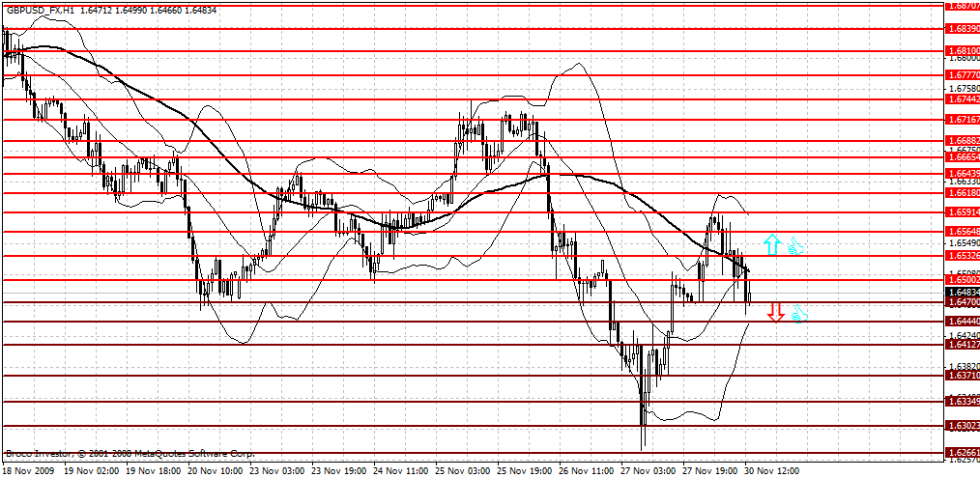The width and height of the screenshot is (980, 478).
Task: Click the cyan up arrow on the chart
Action: pos(772,244)
